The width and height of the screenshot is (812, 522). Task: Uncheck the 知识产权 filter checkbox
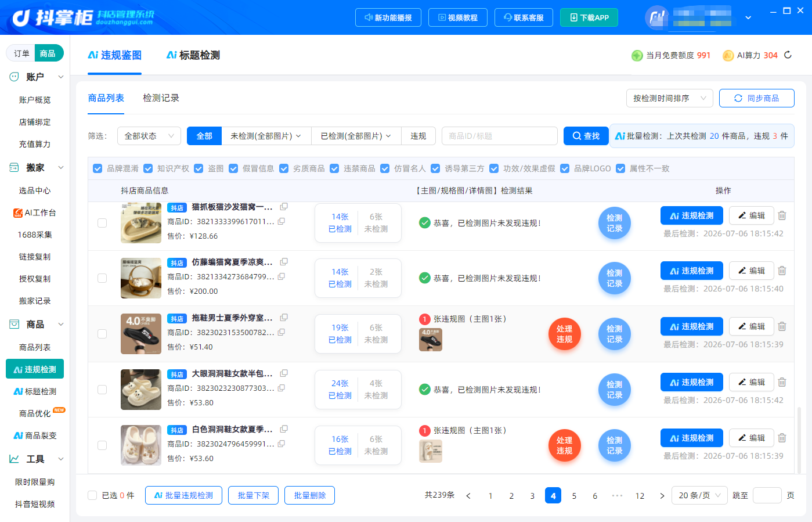pyautogui.click(x=148, y=168)
